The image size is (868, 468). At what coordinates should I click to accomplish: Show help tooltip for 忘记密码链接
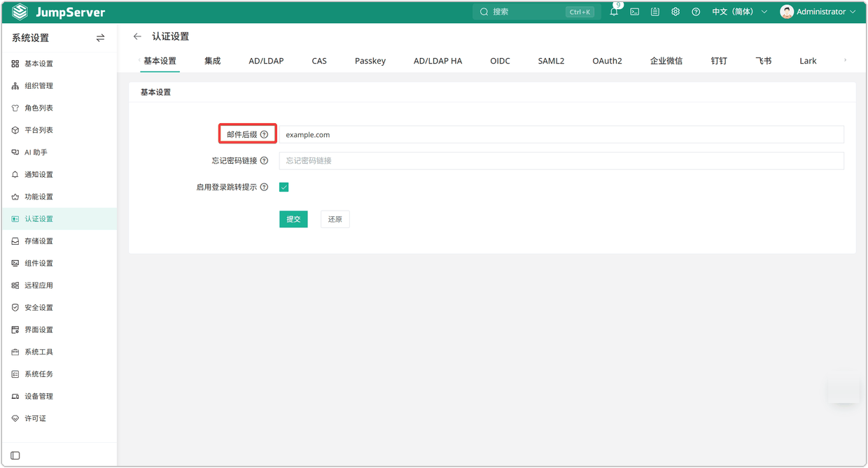264,161
